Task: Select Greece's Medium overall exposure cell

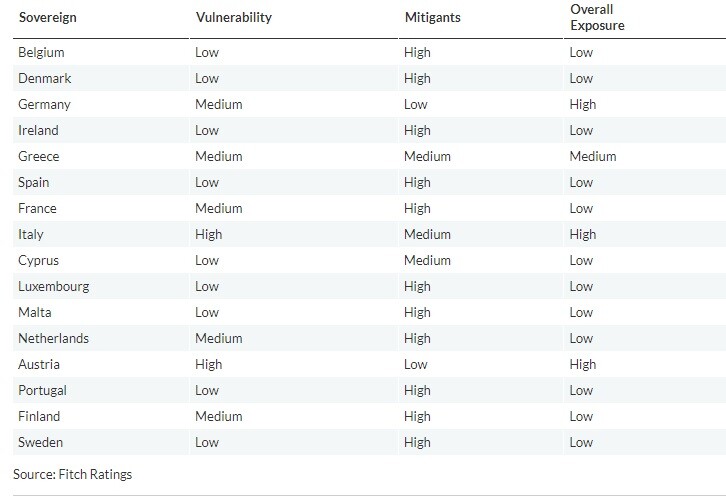Action: point(593,157)
